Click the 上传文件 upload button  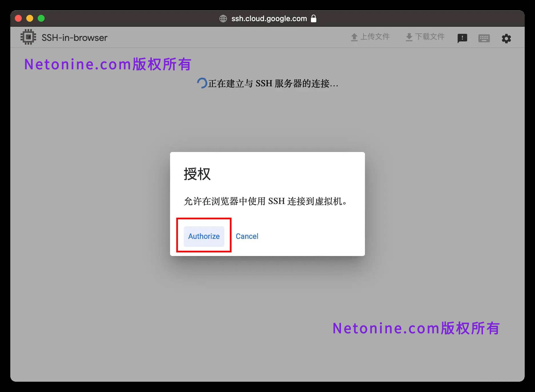[370, 37]
